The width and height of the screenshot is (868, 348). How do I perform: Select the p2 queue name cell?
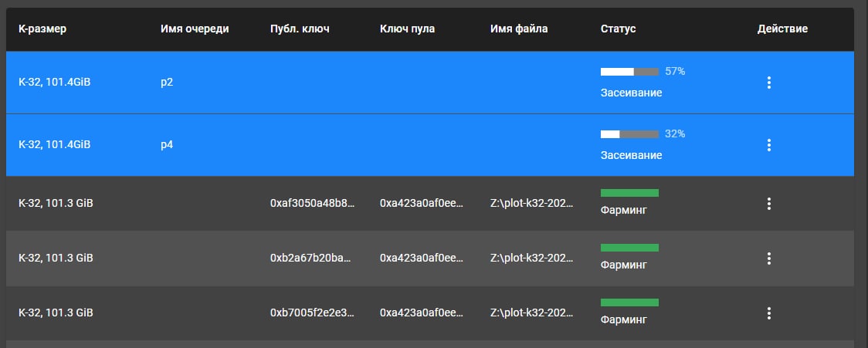pos(167,83)
